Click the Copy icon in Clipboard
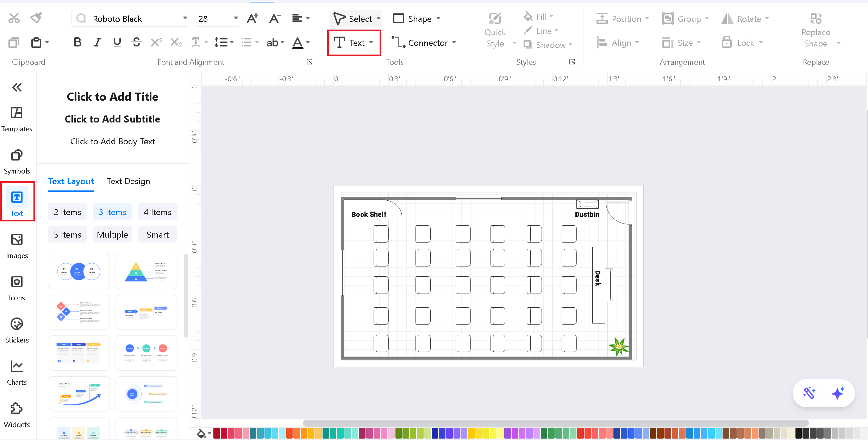 coord(14,43)
